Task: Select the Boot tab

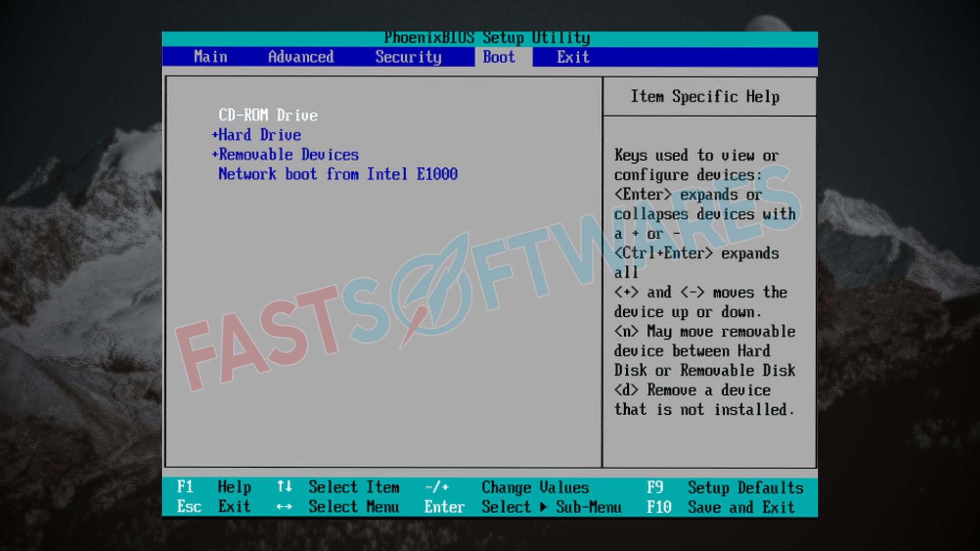Action: click(499, 57)
